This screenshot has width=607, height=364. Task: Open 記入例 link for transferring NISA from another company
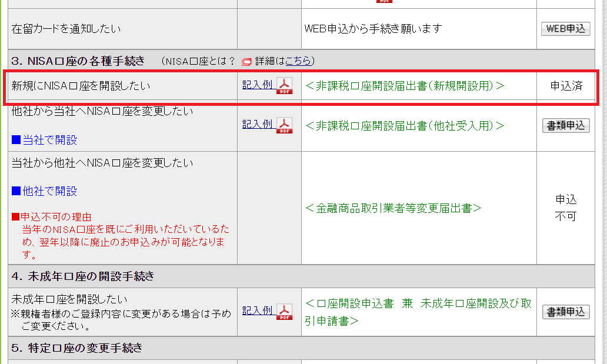click(x=257, y=125)
